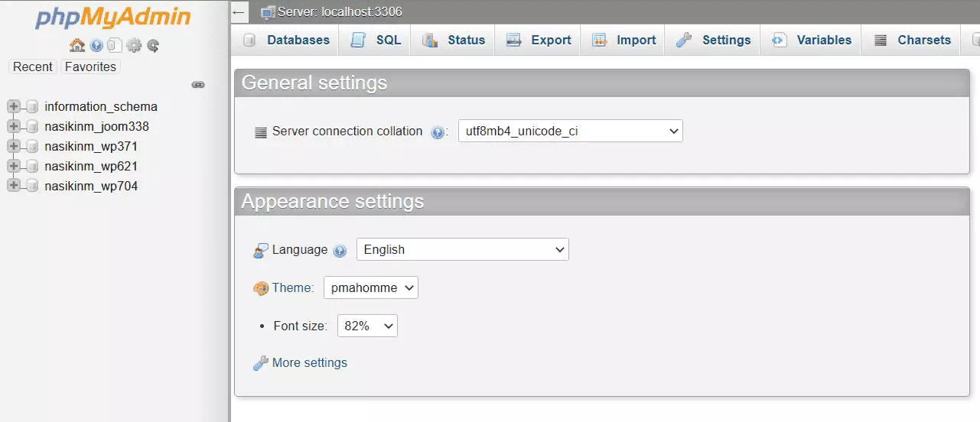Expand the information_schema tree node

pyautogui.click(x=13, y=107)
